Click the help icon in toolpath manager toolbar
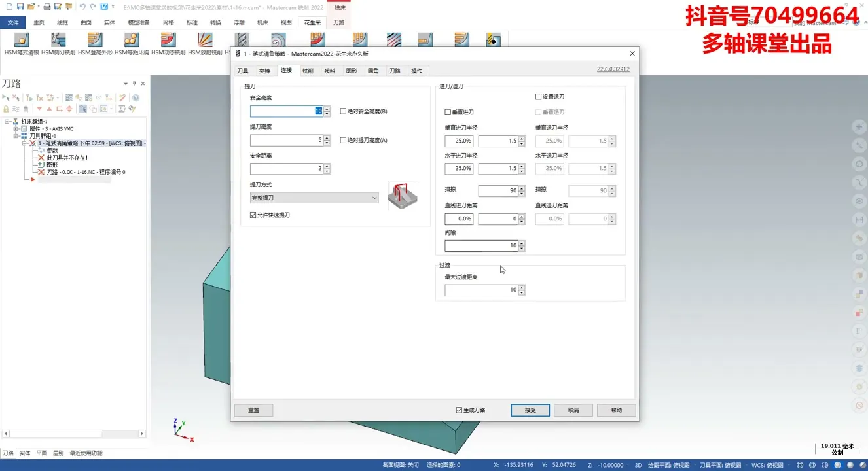Viewport: 868px width, 471px height. 136,98
